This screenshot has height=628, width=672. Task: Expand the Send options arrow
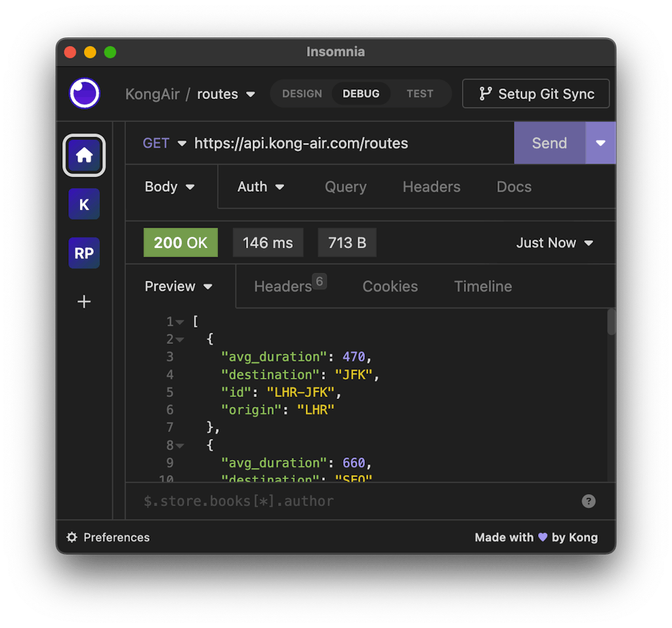tap(600, 143)
